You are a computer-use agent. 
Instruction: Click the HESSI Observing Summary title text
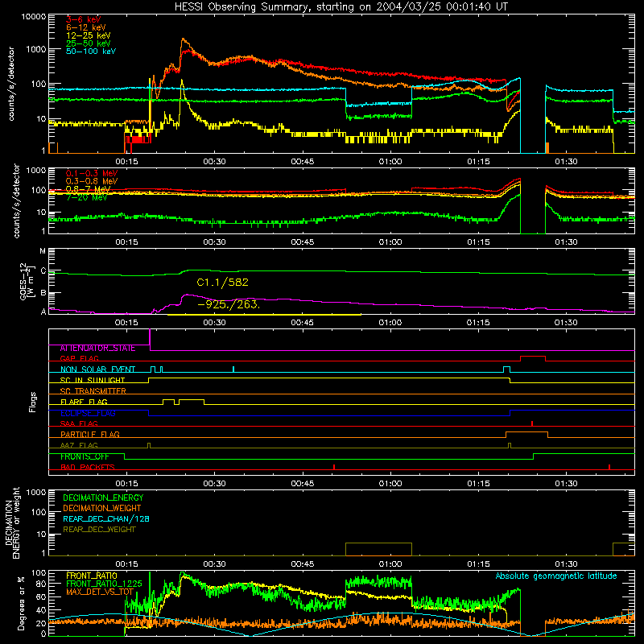click(341, 6)
